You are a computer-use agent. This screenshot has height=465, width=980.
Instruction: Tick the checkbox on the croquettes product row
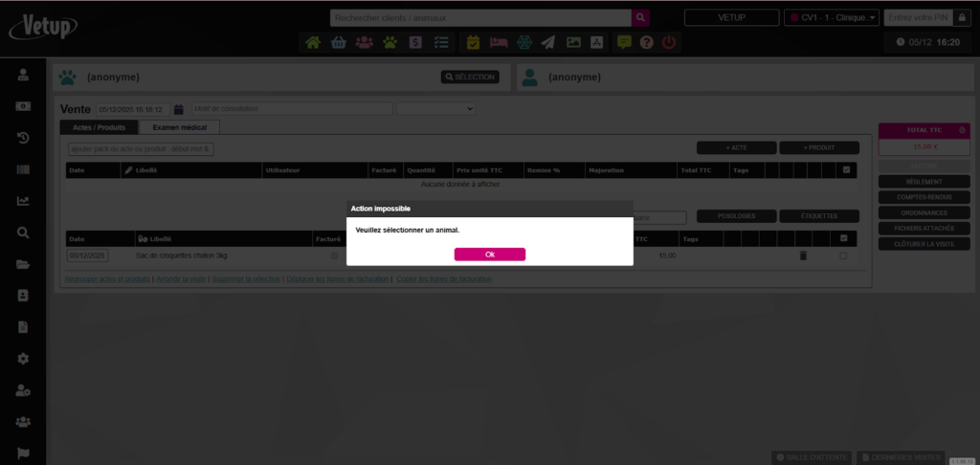843,256
